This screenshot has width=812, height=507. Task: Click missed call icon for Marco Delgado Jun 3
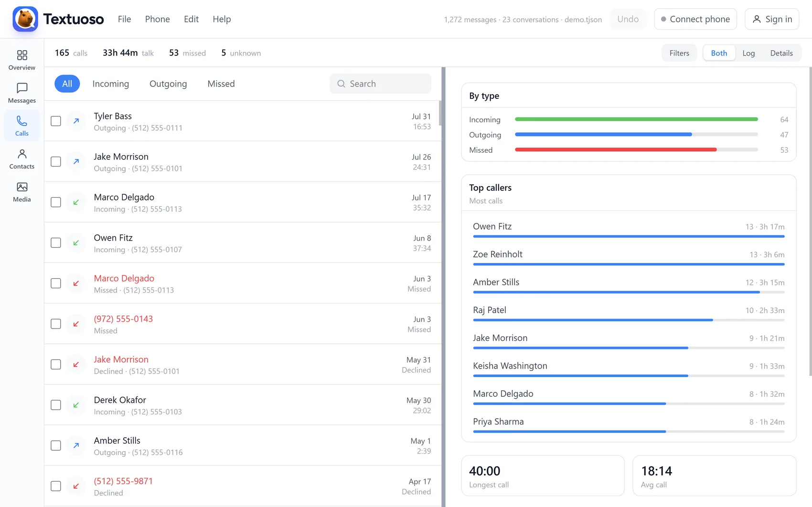coord(76,284)
